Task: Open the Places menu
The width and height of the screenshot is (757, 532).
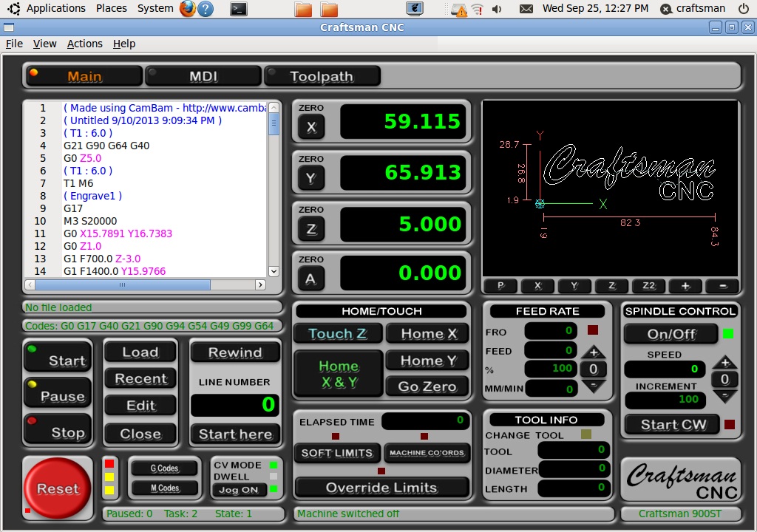Action: pos(111,8)
